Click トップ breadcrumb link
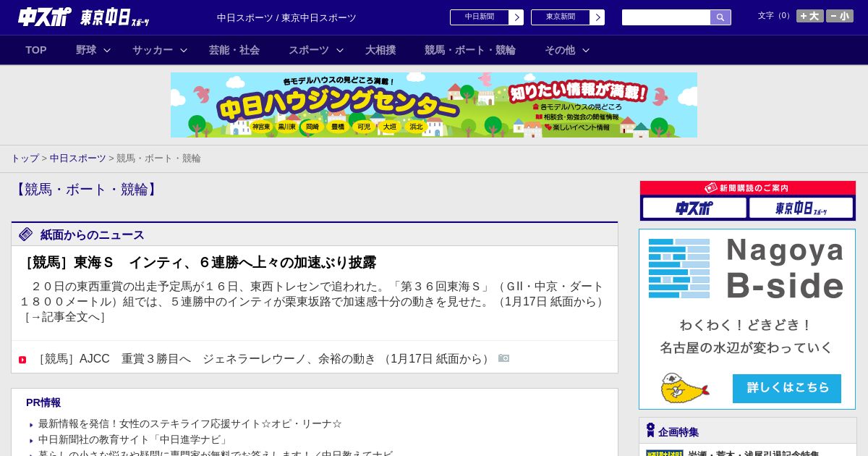Screen dimensions: 868x456 [25, 158]
